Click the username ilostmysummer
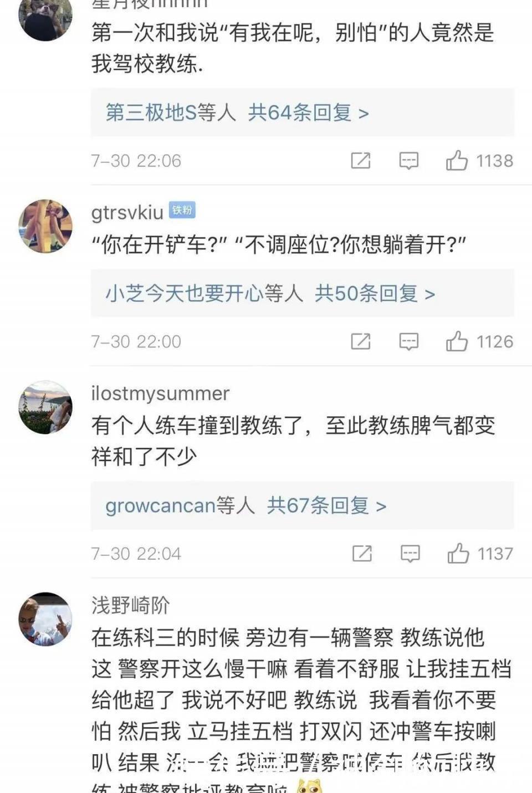This screenshot has width=532, height=793. (159, 393)
